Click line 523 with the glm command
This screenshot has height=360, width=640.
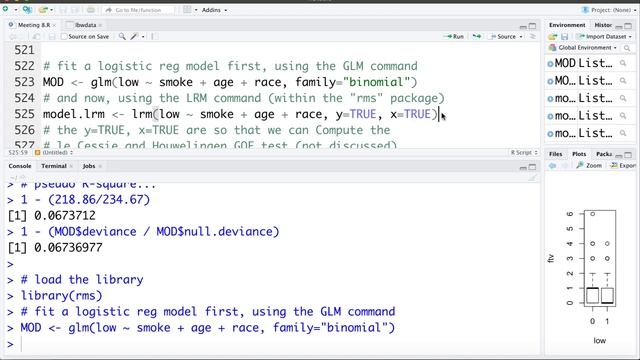[x=230, y=82]
